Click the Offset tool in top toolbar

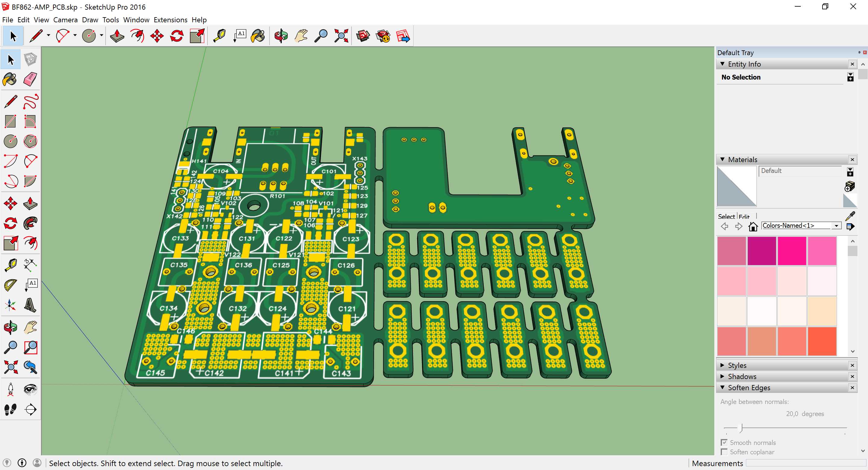click(137, 36)
